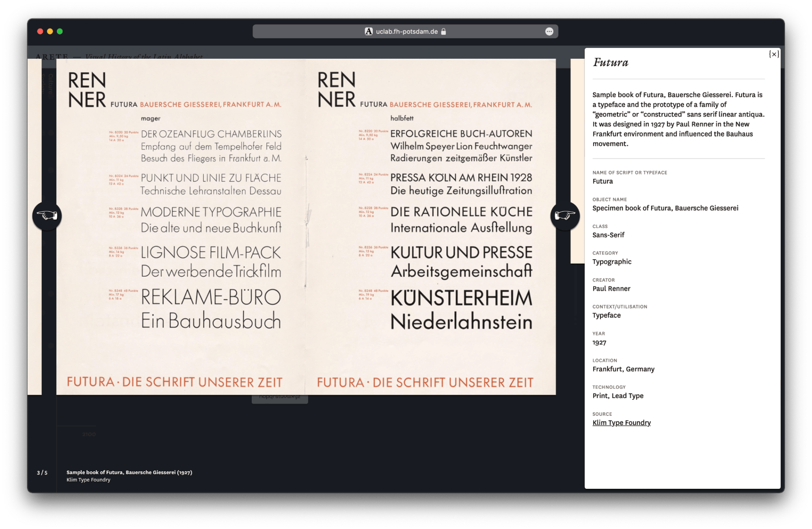The image size is (812, 529).
Task: Click caption Sample book of Futura, Bauersche Giesserei (1927)
Action: pos(129,473)
